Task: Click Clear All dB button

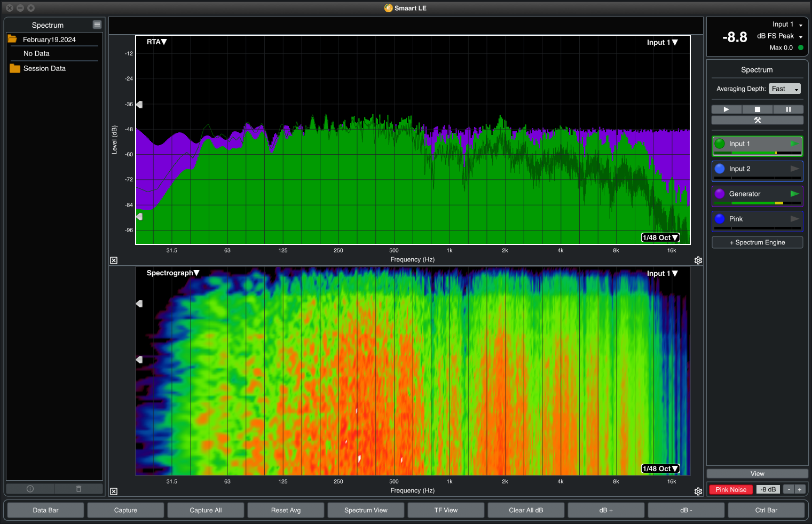Action: tap(526, 510)
